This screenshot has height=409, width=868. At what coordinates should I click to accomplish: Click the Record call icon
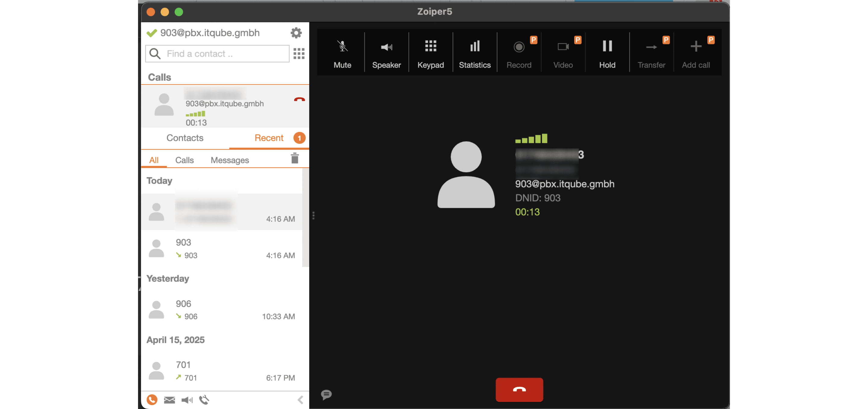tap(519, 47)
